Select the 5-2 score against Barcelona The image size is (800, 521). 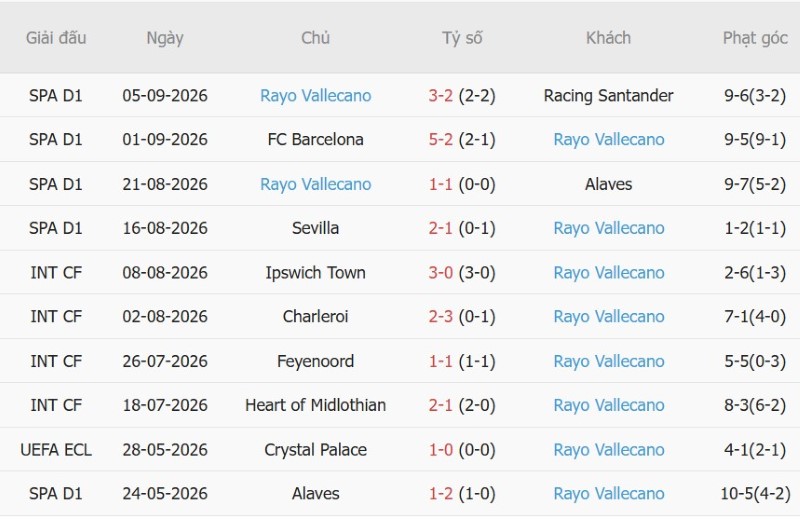(440, 139)
